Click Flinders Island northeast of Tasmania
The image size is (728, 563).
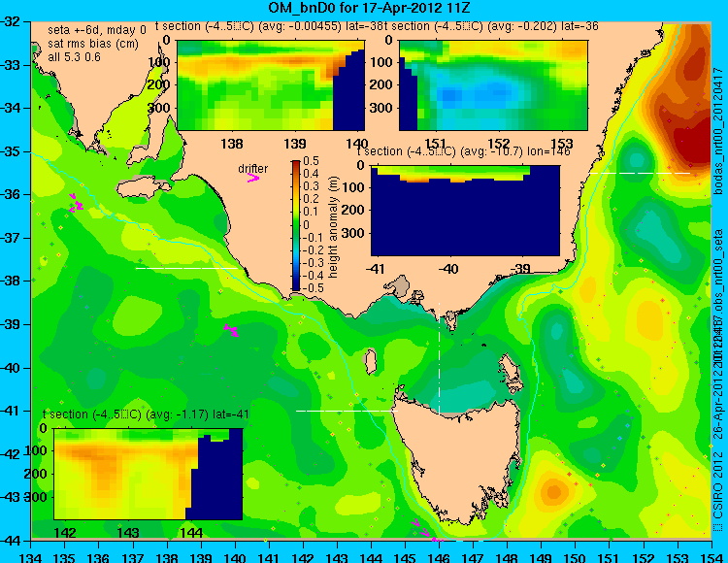[511, 370]
